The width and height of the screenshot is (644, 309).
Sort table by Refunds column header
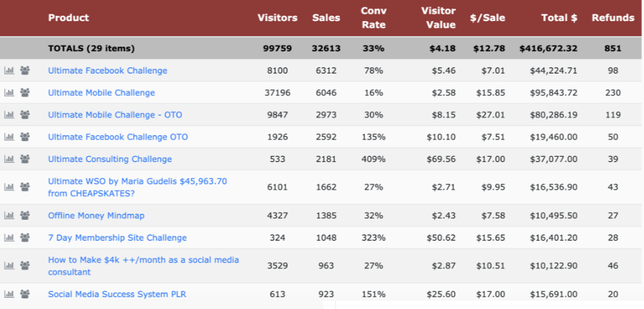[x=612, y=18]
